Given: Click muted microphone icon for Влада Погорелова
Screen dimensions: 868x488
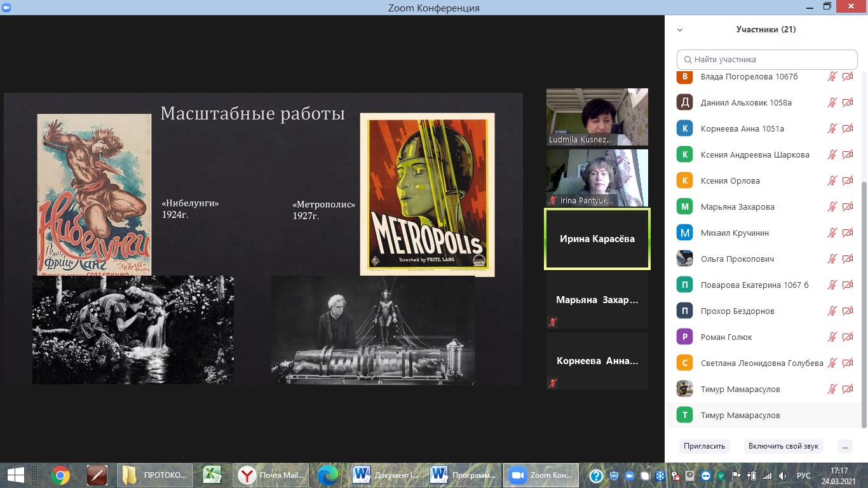Looking at the screenshot, I should 832,76.
